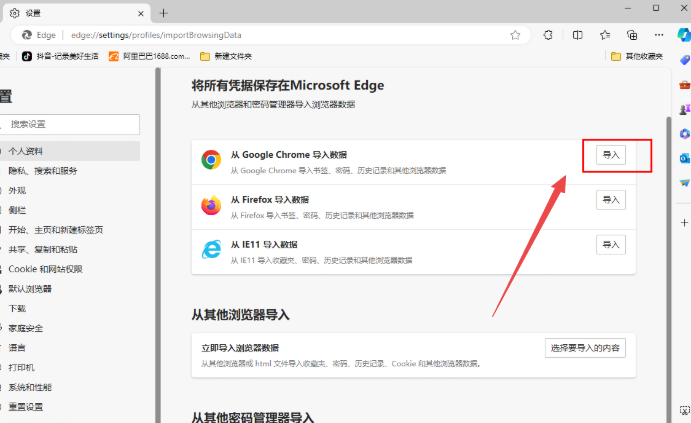The height and width of the screenshot is (423, 691).
Task: Close the 设置 tab
Action: pos(141,14)
